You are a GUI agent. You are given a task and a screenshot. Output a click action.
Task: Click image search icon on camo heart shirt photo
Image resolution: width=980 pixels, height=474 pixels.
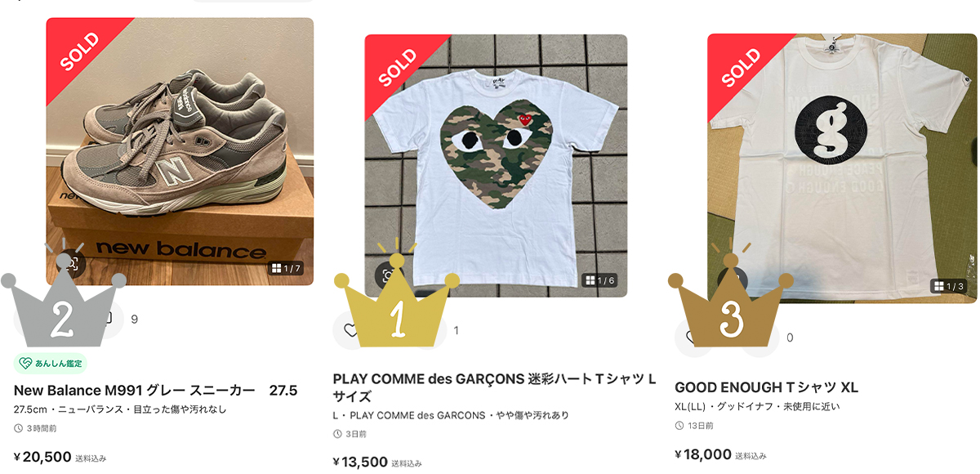(387, 274)
